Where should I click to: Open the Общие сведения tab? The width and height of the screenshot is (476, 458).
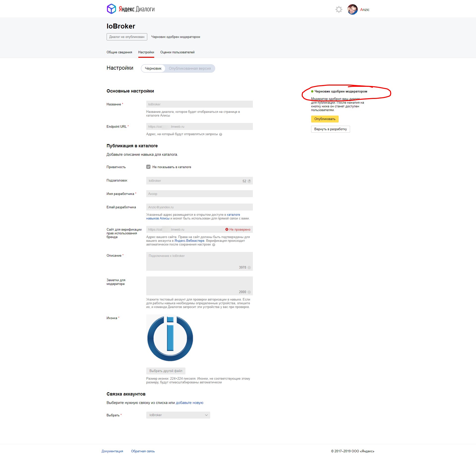point(119,52)
